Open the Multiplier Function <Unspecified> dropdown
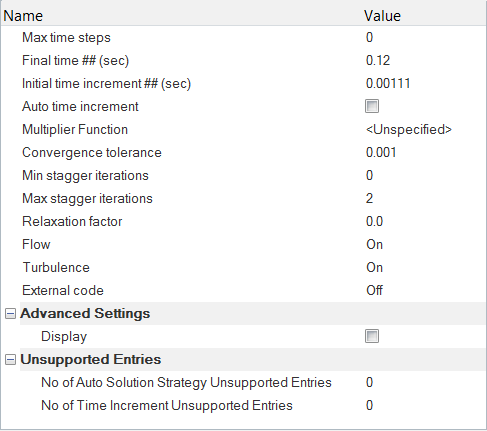 tap(424, 129)
